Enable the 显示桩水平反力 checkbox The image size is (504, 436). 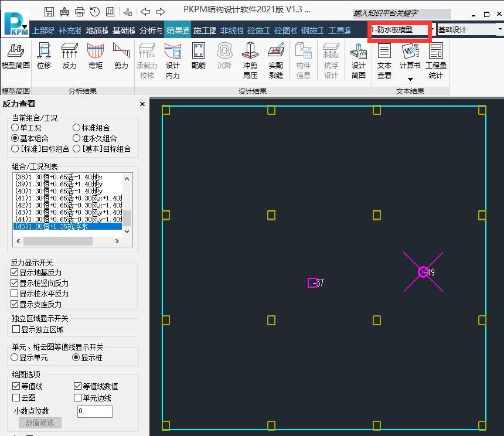pyautogui.click(x=16, y=294)
